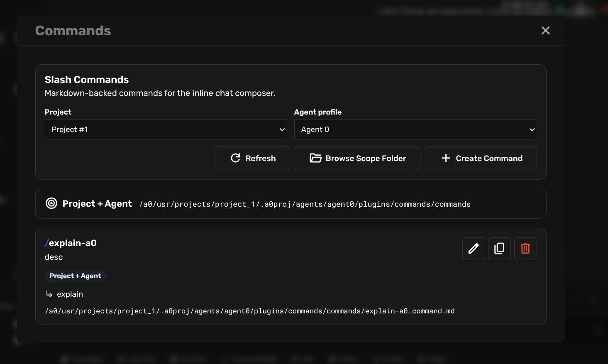Click the /explain-a0 command name
608x364 pixels.
click(x=71, y=243)
